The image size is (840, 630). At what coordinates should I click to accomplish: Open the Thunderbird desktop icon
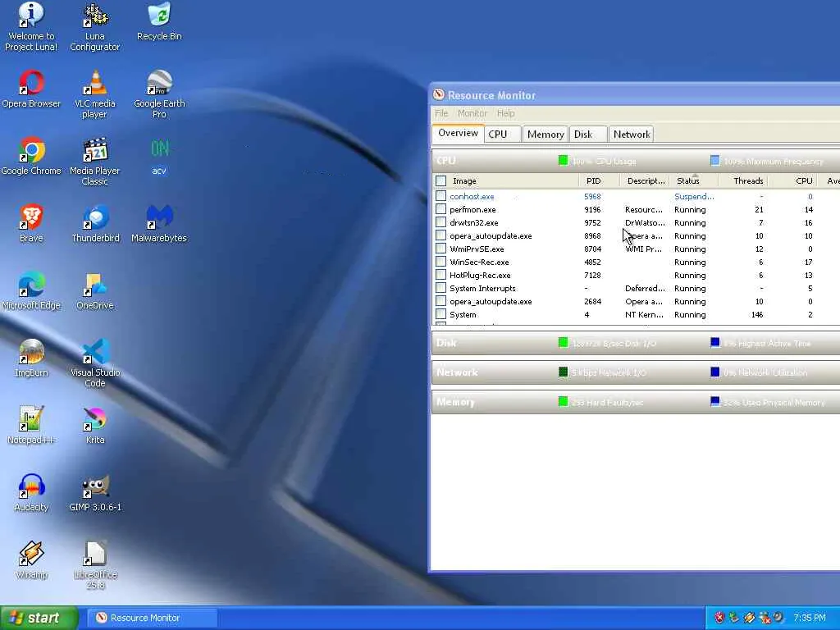[95, 224]
